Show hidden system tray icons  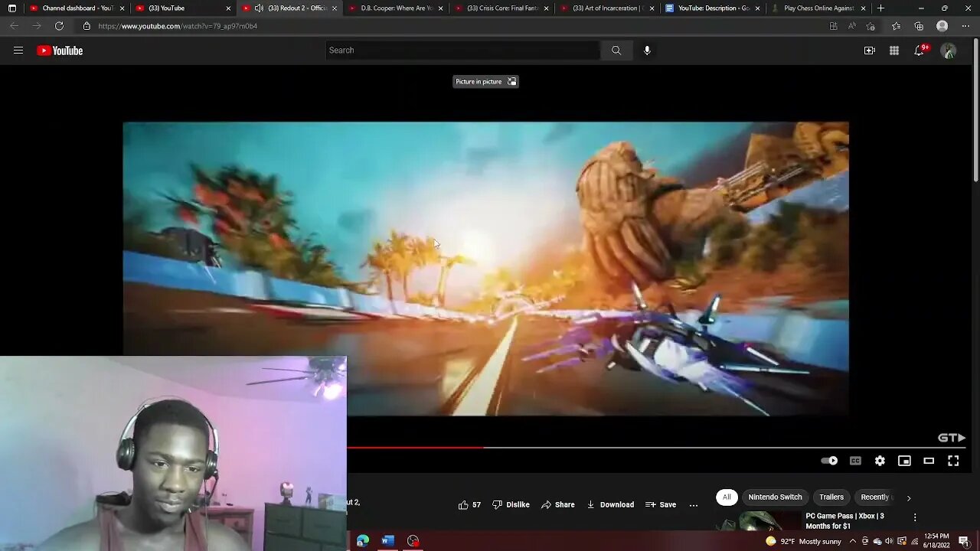[x=853, y=541]
